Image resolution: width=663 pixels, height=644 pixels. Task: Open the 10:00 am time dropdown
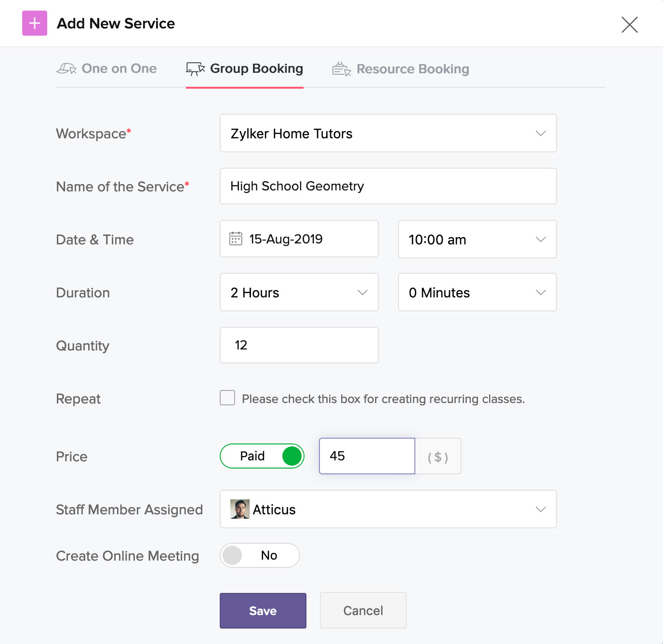477,239
